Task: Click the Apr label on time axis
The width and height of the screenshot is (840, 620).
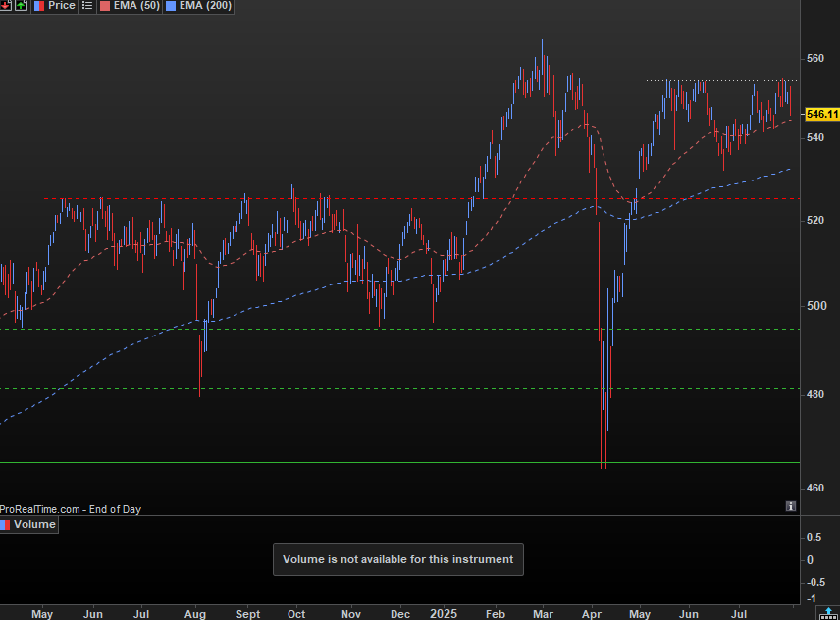Action: click(x=592, y=614)
